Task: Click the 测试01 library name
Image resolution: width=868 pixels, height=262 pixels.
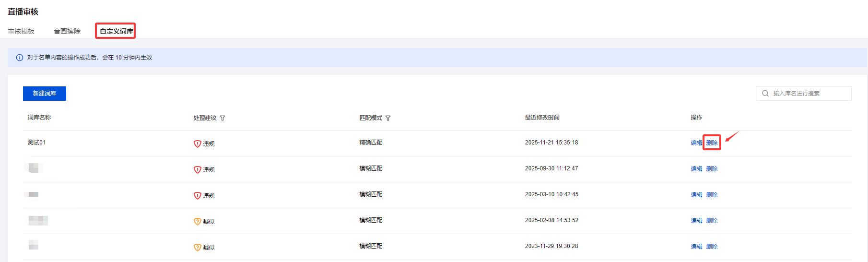Action: pyautogui.click(x=37, y=143)
